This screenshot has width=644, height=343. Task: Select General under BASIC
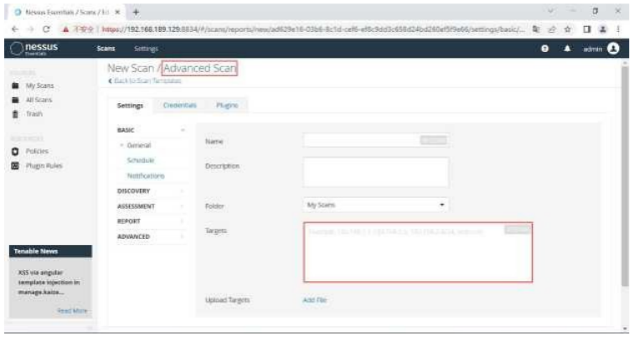139,145
